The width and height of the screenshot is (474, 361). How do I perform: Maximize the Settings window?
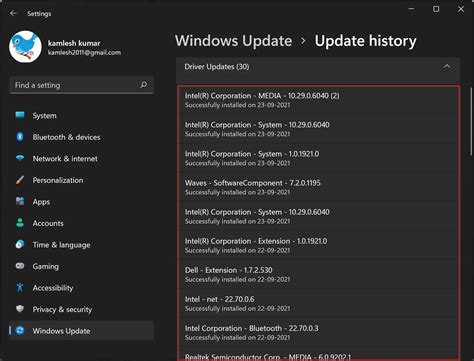[436, 9]
